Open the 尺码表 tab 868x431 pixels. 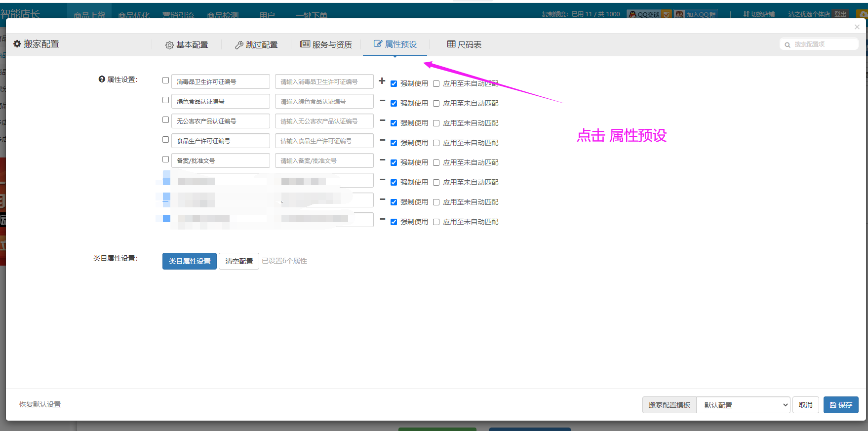click(x=464, y=45)
